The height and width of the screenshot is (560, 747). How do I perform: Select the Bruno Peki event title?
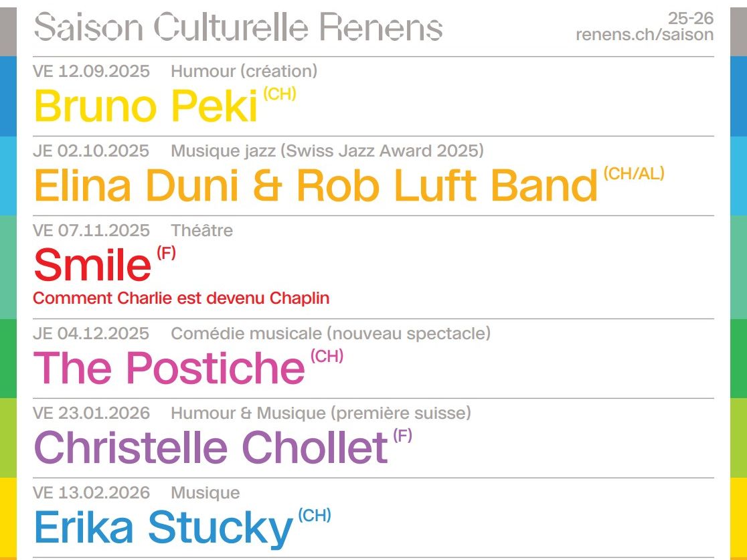coord(146,106)
